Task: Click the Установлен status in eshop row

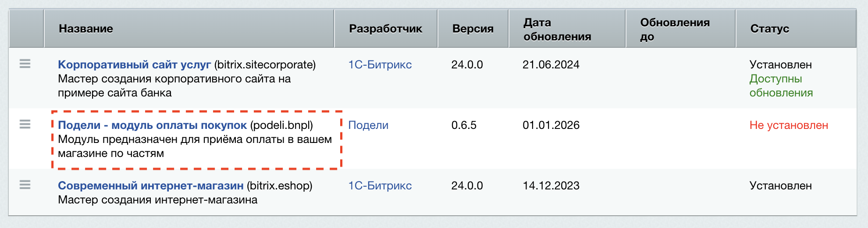Action: coord(781,185)
